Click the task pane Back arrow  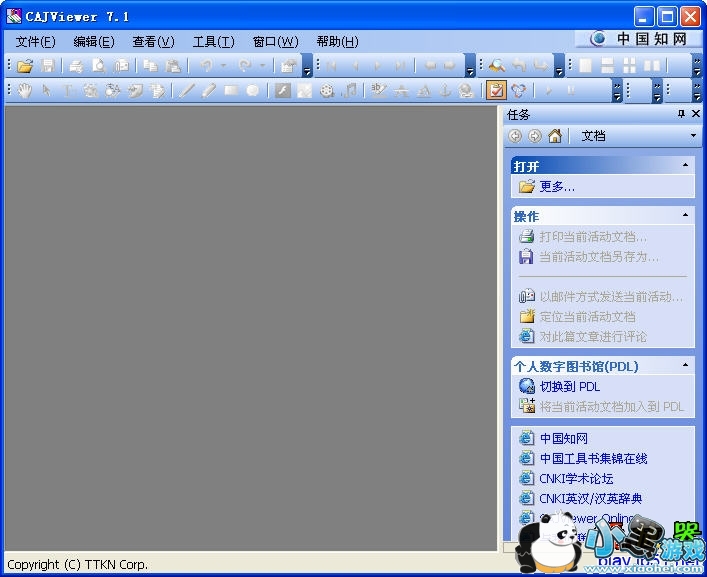(515, 136)
